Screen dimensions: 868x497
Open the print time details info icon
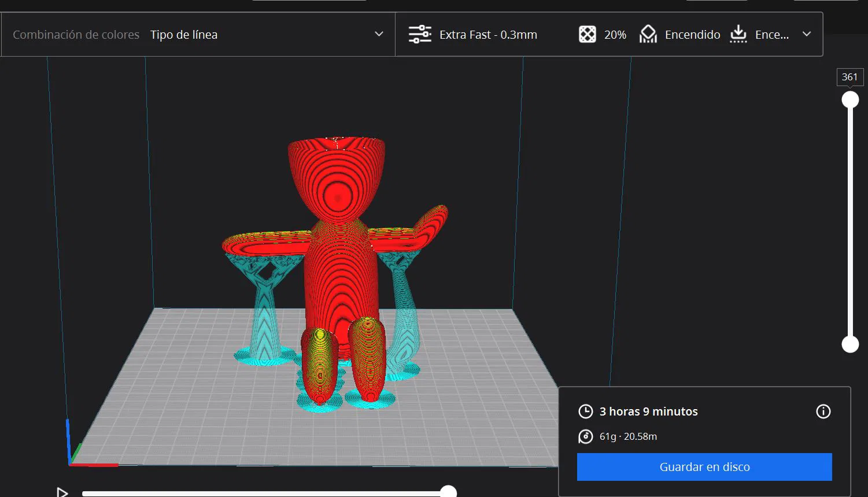[823, 411]
